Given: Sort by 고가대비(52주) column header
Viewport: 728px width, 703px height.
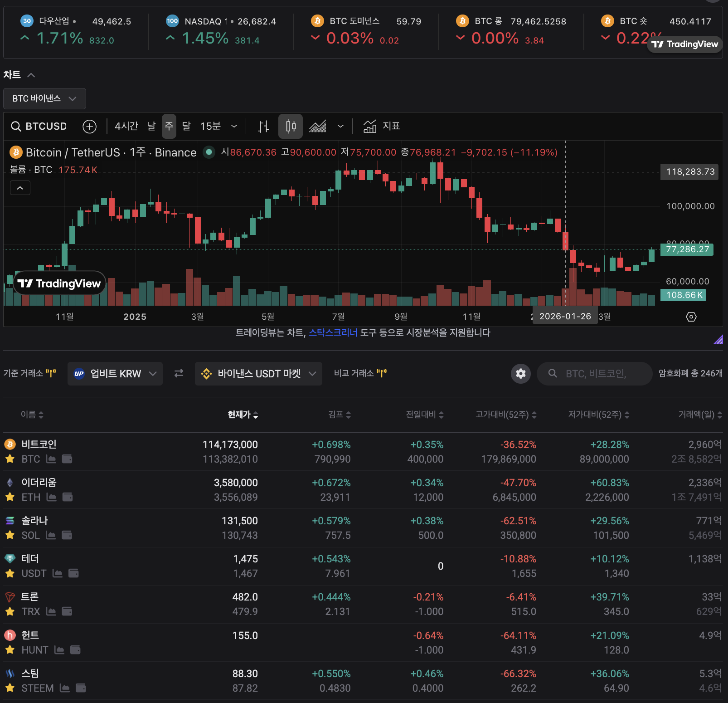Looking at the screenshot, I should coord(506,415).
